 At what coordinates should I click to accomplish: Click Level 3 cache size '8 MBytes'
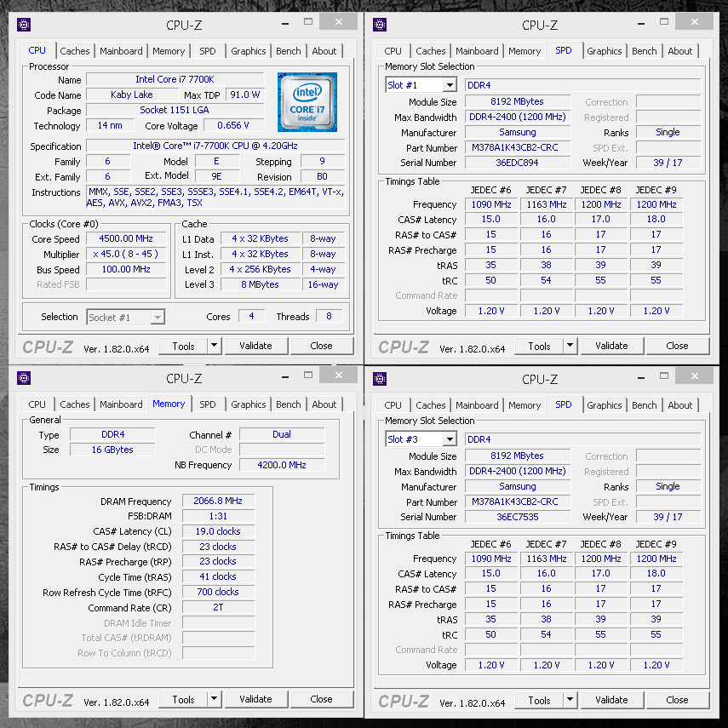pyautogui.click(x=260, y=284)
